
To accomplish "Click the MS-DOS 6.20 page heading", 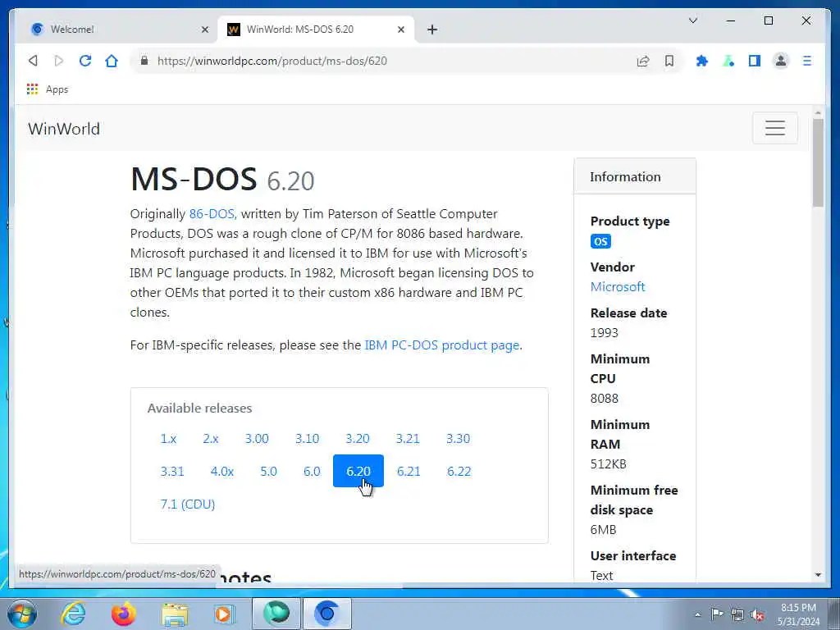I will pyautogui.click(x=222, y=179).
